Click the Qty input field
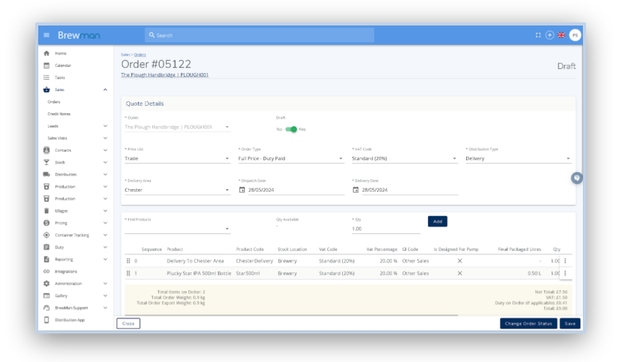This screenshot has height=362, width=644. 386,229
